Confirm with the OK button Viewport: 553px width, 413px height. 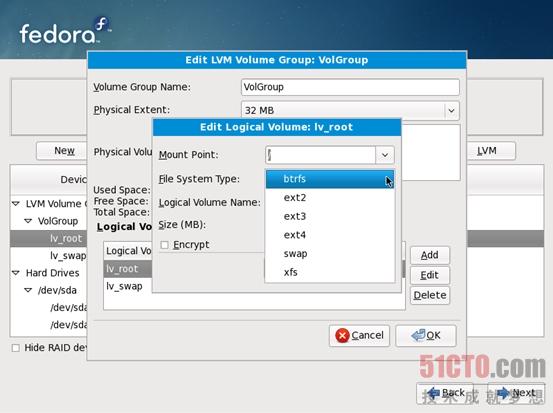tap(426, 335)
